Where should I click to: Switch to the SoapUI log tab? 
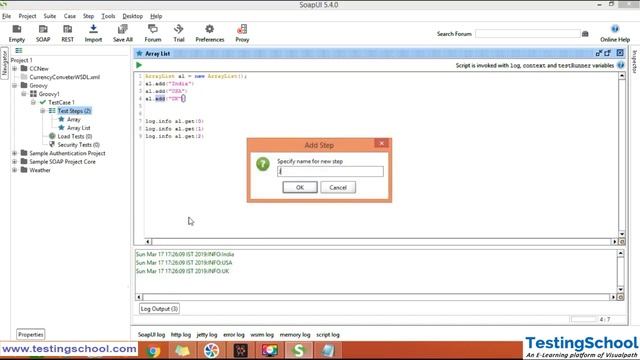click(x=151, y=335)
